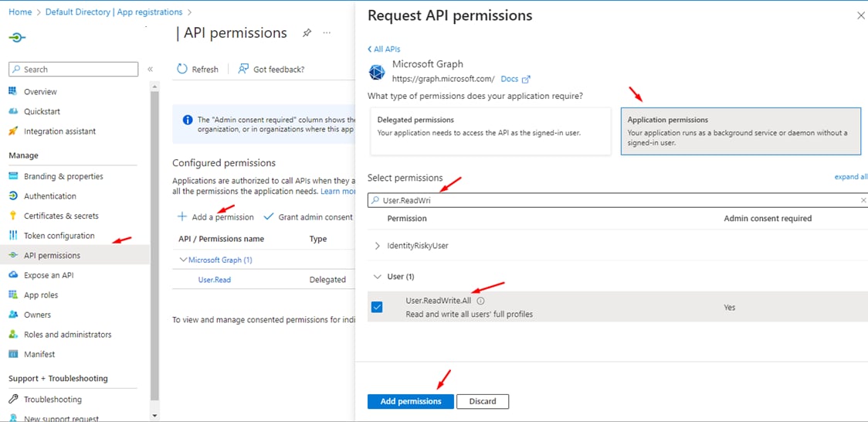Click the Expose an API cloud icon
Image resolution: width=868 pixels, height=422 pixels.
[13, 275]
